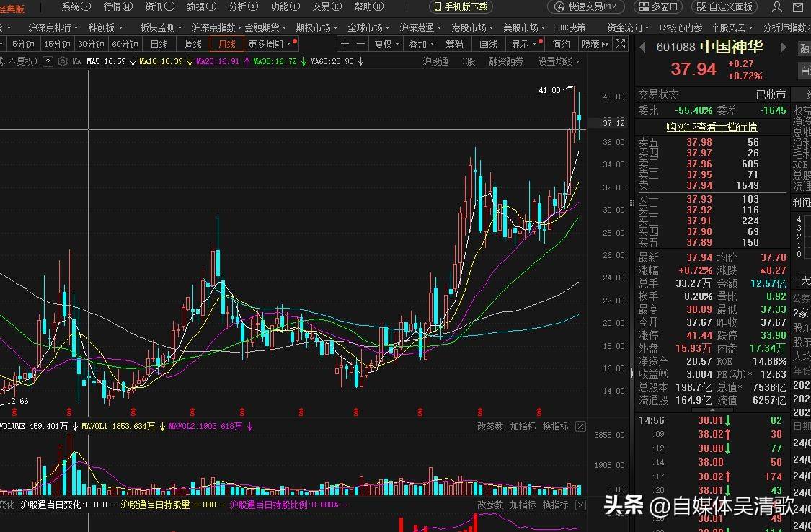The image size is (811, 532).
Task: Expand 复权 dropdown
Action: click(x=387, y=44)
